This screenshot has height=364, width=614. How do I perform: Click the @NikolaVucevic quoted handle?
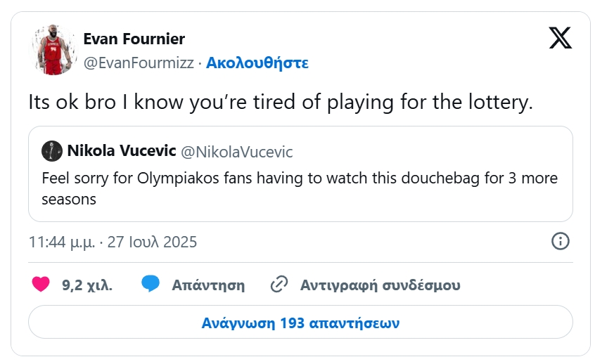(x=238, y=151)
